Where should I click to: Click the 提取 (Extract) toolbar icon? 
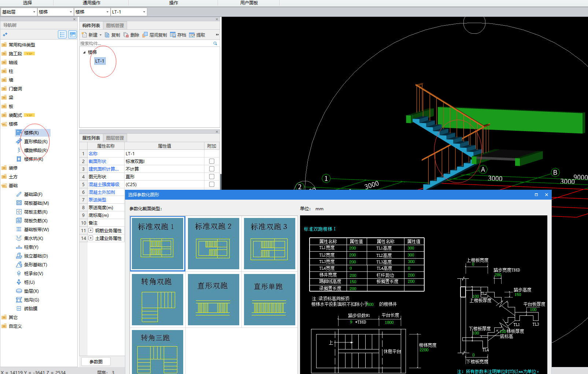coord(192,35)
